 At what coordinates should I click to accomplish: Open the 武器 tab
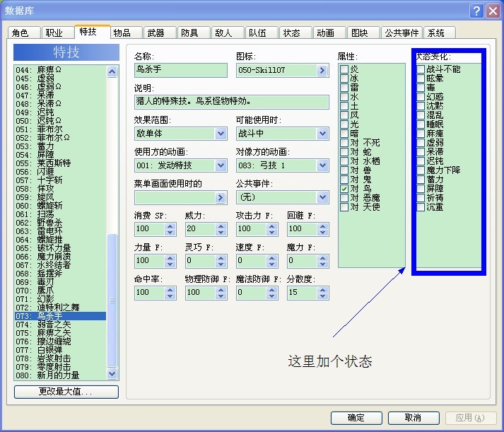tap(160, 33)
